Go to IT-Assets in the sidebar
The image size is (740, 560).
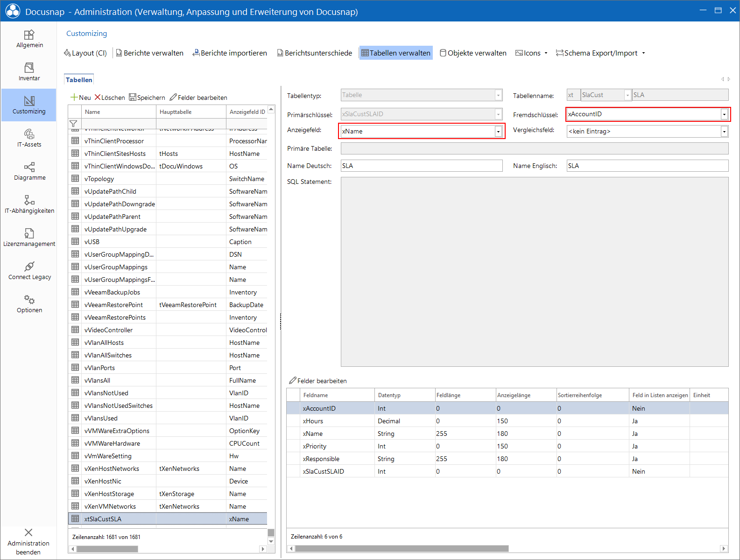[29, 139]
